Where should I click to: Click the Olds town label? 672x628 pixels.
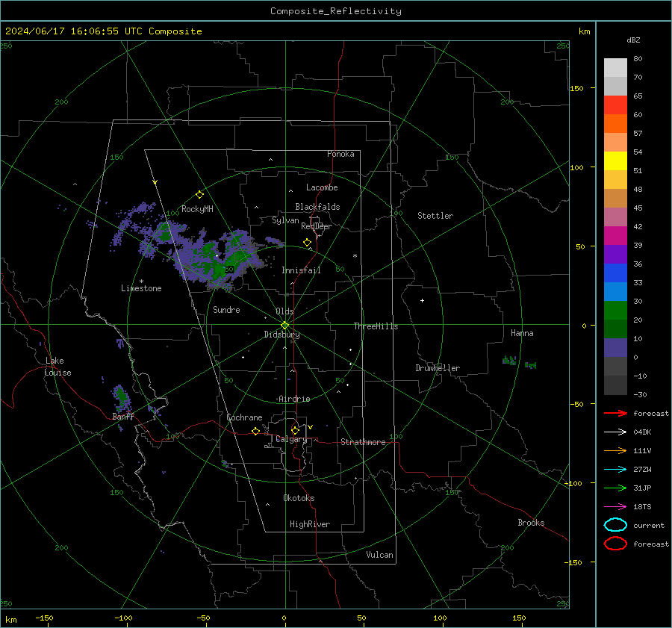pyautogui.click(x=284, y=311)
